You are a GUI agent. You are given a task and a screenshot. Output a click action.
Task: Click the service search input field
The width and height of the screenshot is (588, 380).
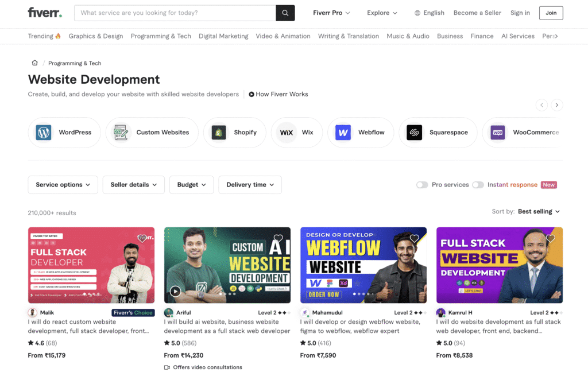pyautogui.click(x=175, y=13)
